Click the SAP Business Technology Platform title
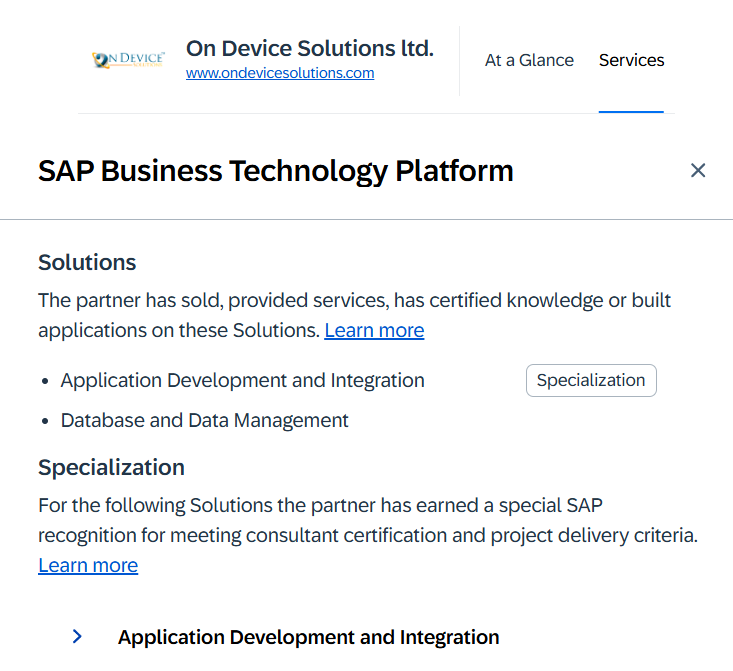733x671 pixels. point(276,171)
